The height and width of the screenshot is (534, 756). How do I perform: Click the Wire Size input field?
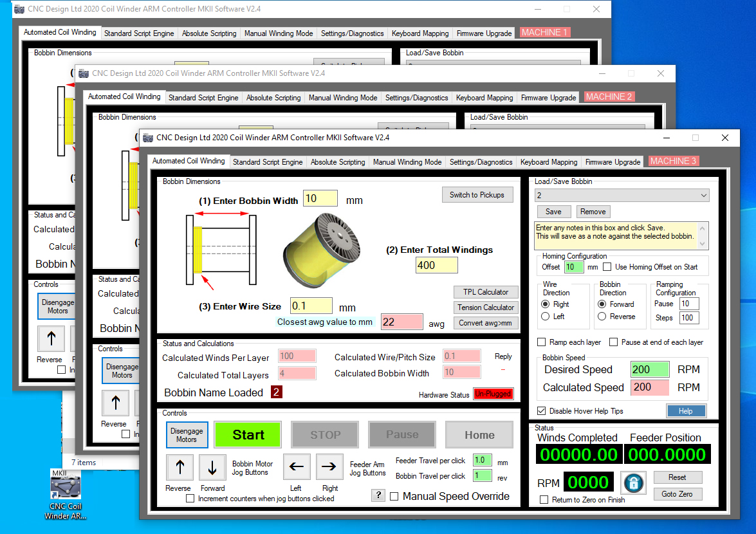click(311, 306)
